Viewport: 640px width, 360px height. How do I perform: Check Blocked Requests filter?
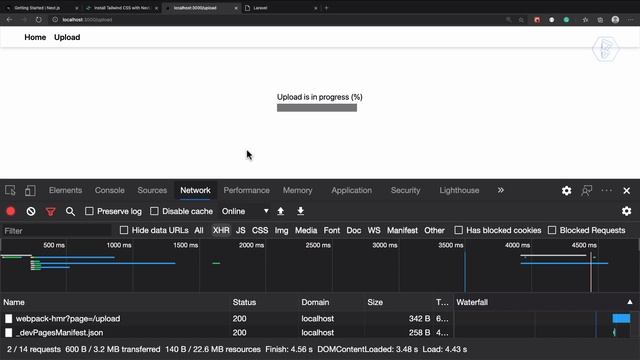tap(552, 230)
